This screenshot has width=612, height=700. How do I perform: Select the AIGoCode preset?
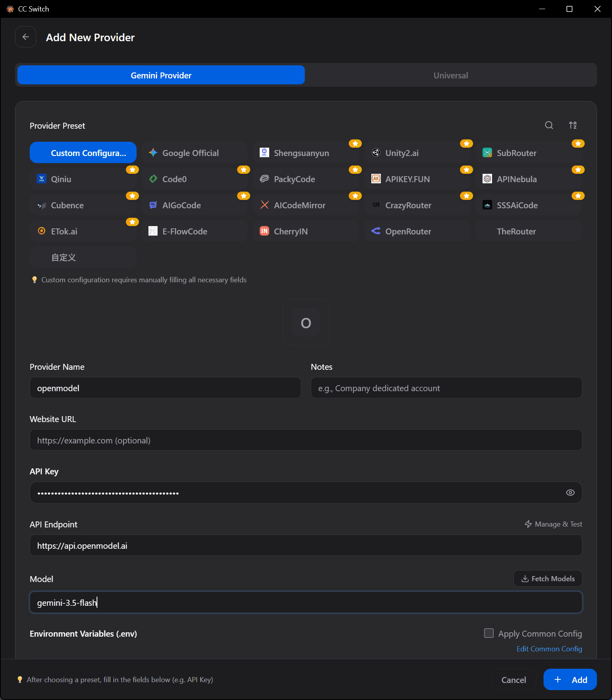(194, 205)
